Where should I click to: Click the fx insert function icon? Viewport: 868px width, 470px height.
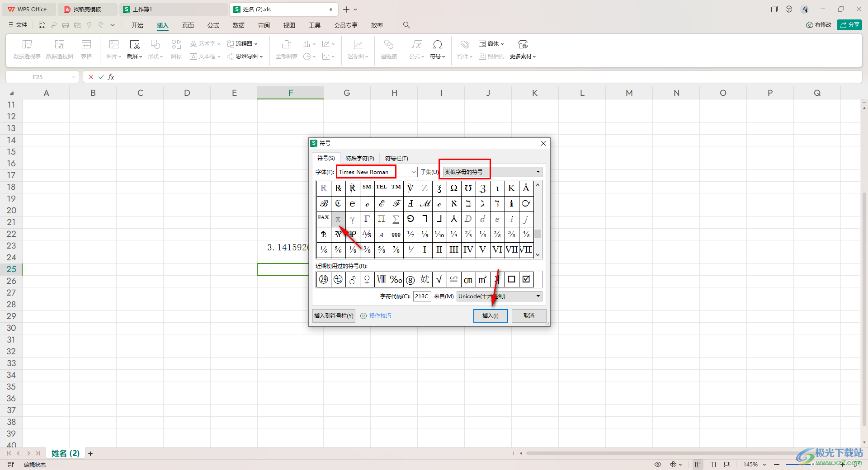pos(111,77)
